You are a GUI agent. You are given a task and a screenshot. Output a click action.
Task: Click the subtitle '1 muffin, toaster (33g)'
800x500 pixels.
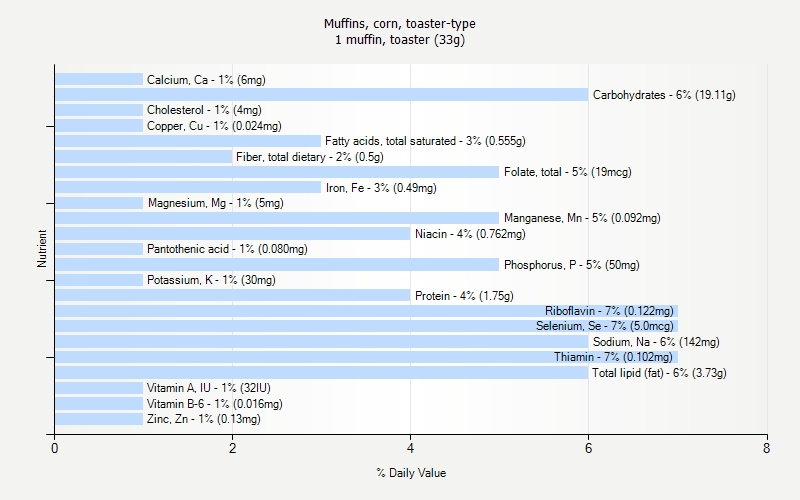click(399, 40)
